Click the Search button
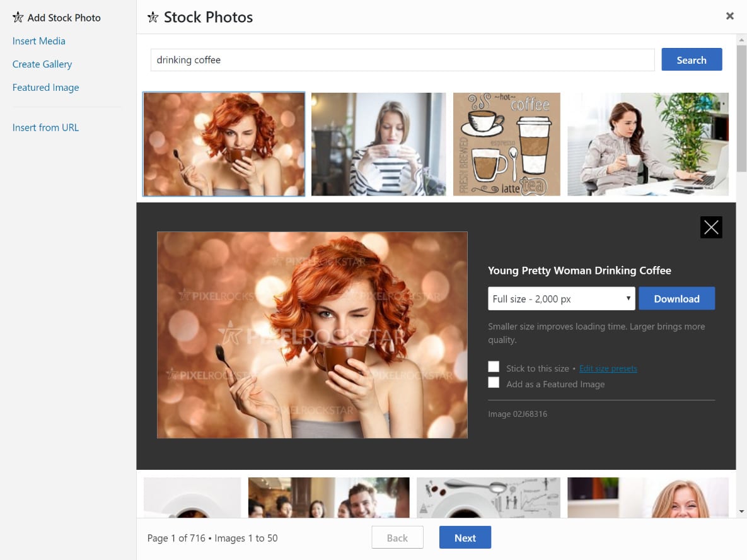The height and width of the screenshot is (560, 747). click(x=692, y=59)
